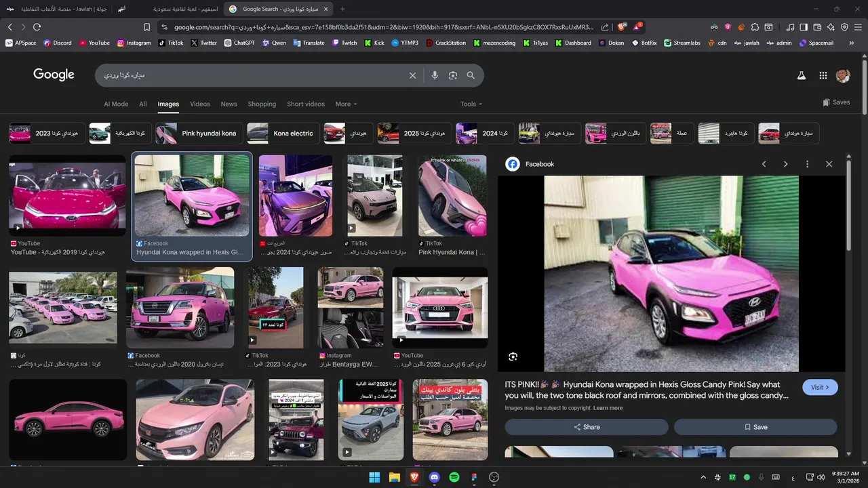
Task: Select the Pink hyundai kona suggestion chip
Action: coord(198,134)
